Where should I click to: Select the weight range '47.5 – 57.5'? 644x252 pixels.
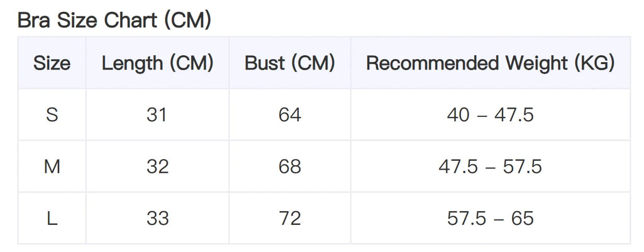coord(490,167)
